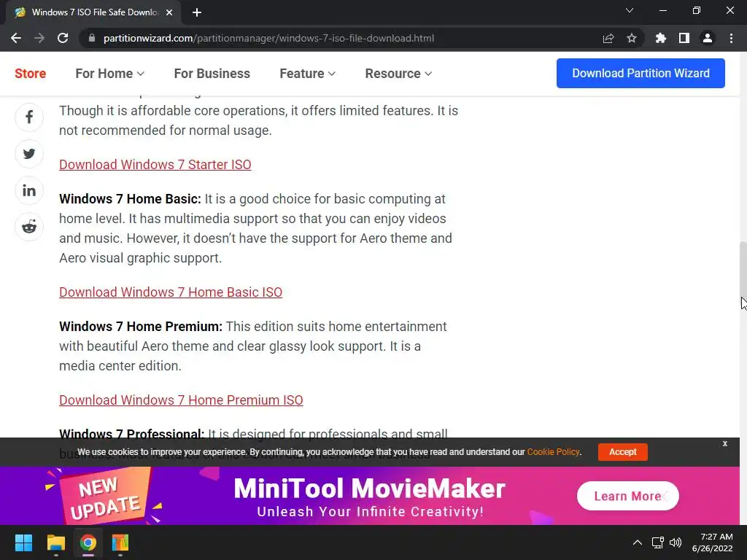Open tab search chevron in title bar

pyautogui.click(x=630, y=10)
